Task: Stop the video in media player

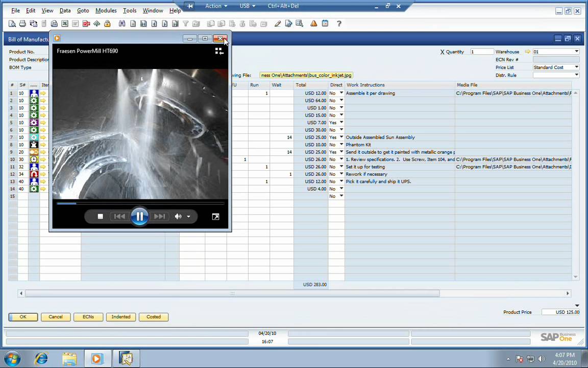Action: click(x=100, y=216)
